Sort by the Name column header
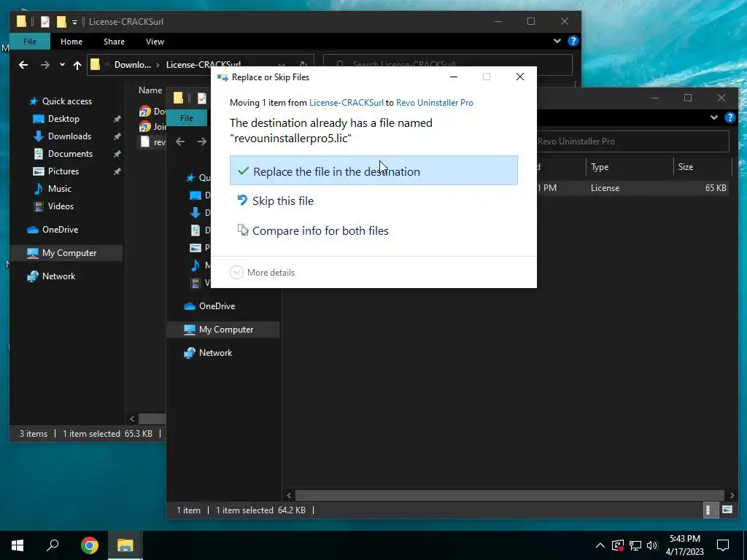The height and width of the screenshot is (560, 747). coord(150,90)
